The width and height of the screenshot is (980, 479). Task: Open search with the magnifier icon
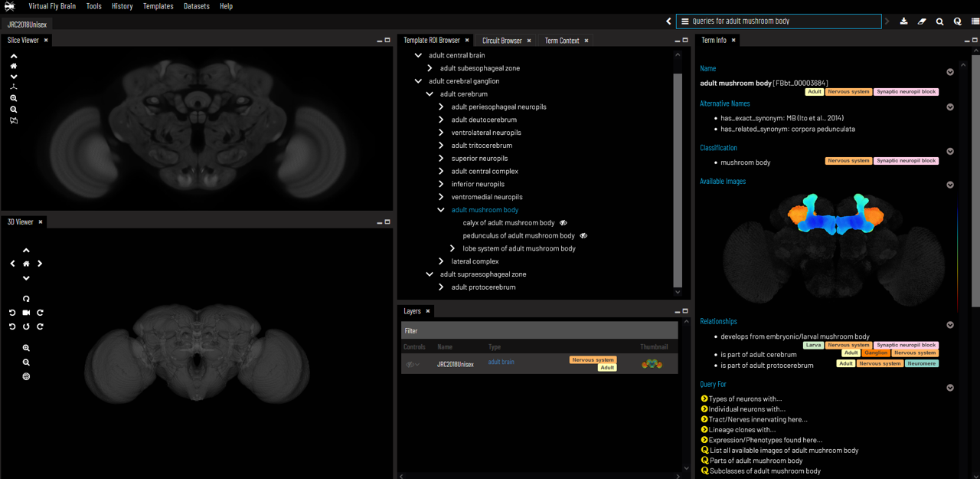939,21
